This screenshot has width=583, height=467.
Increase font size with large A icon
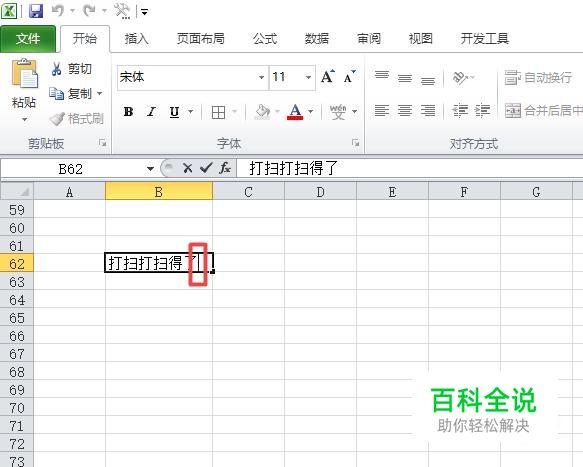[328, 77]
